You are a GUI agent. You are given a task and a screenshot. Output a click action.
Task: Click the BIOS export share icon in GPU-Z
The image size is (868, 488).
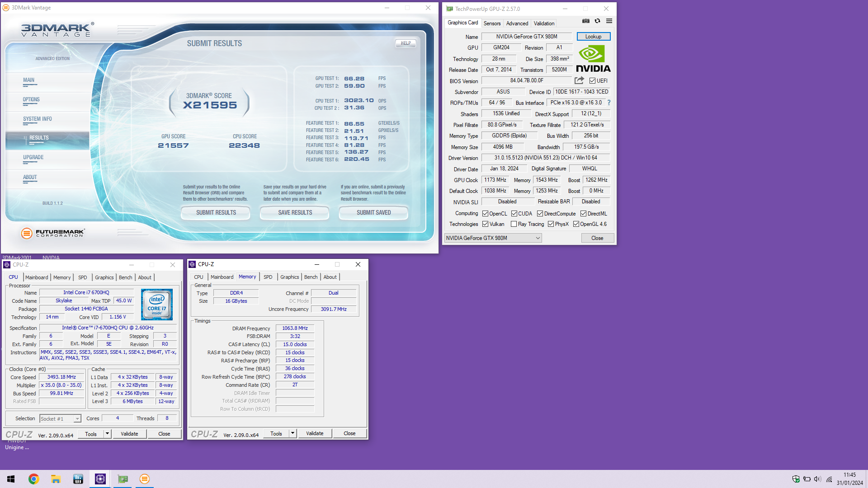coord(579,80)
